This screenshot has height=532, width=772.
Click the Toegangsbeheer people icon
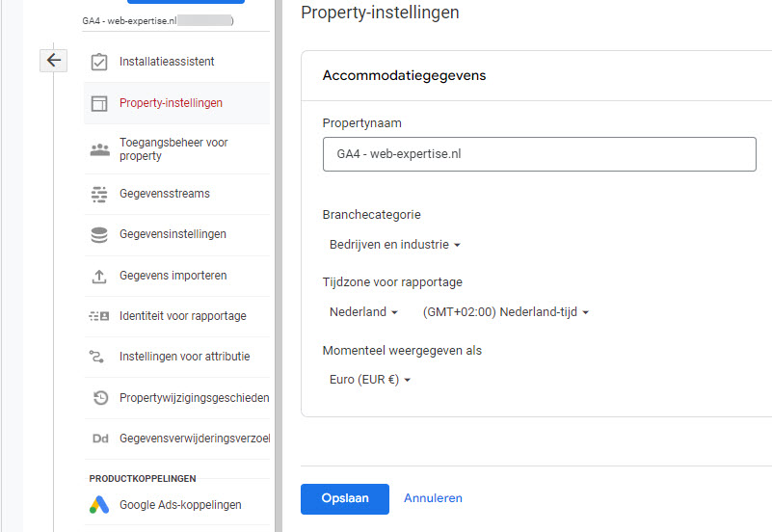coord(100,149)
